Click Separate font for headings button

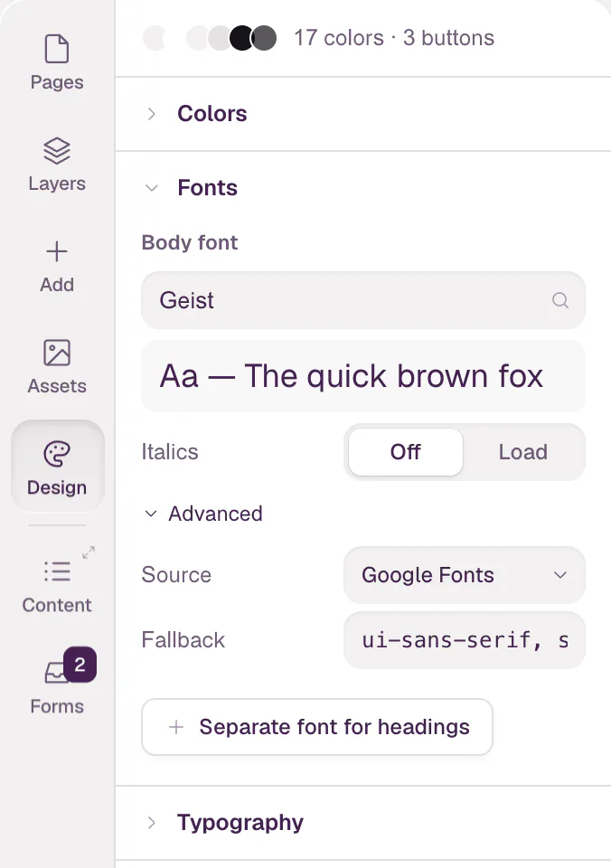point(317,727)
